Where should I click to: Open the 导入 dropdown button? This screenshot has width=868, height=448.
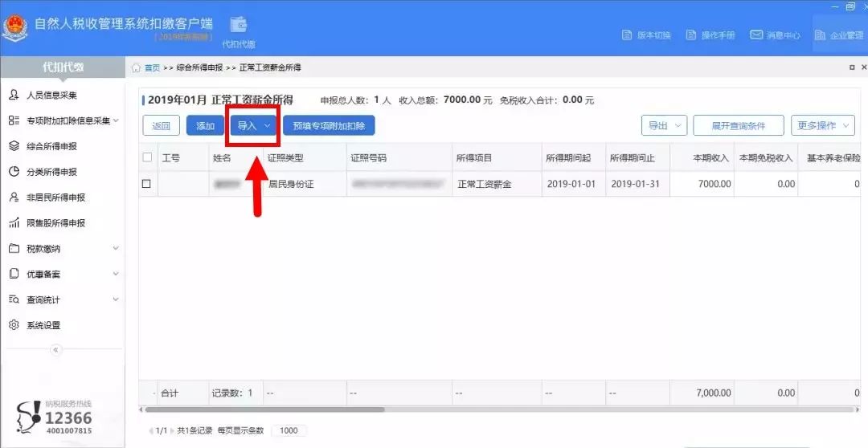click(x=254, y=125)
